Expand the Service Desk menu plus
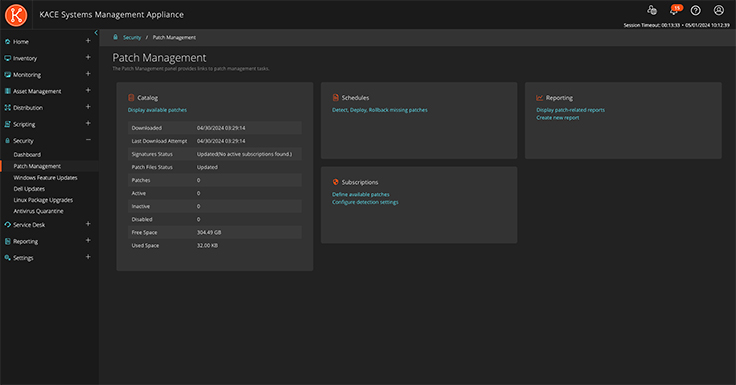 coord(88,224)
